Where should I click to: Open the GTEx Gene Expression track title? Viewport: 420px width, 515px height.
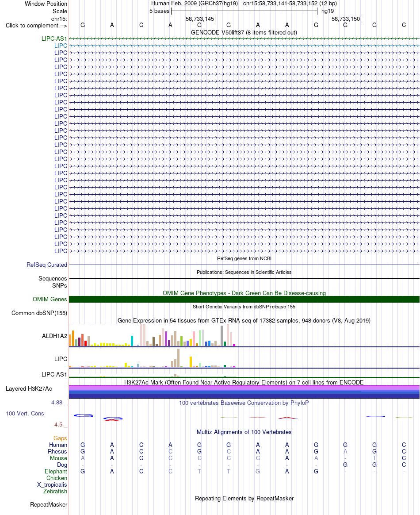(244, 321)
